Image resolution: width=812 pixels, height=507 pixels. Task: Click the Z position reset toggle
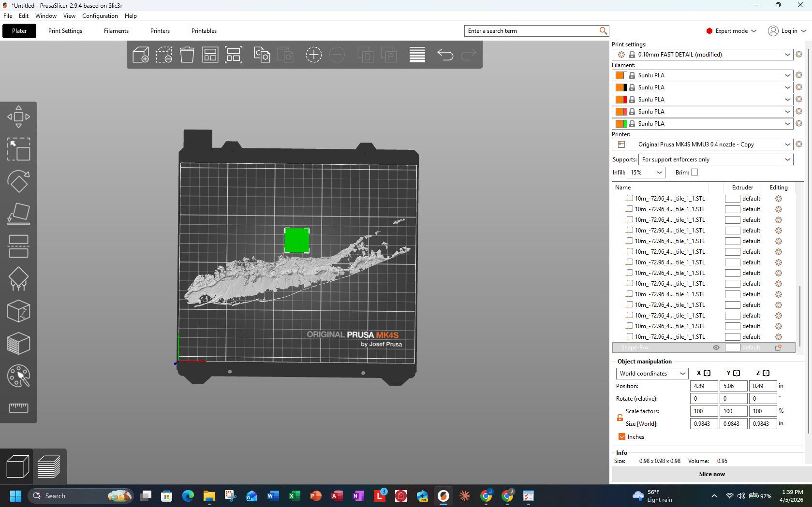click(x=766, y=373)
